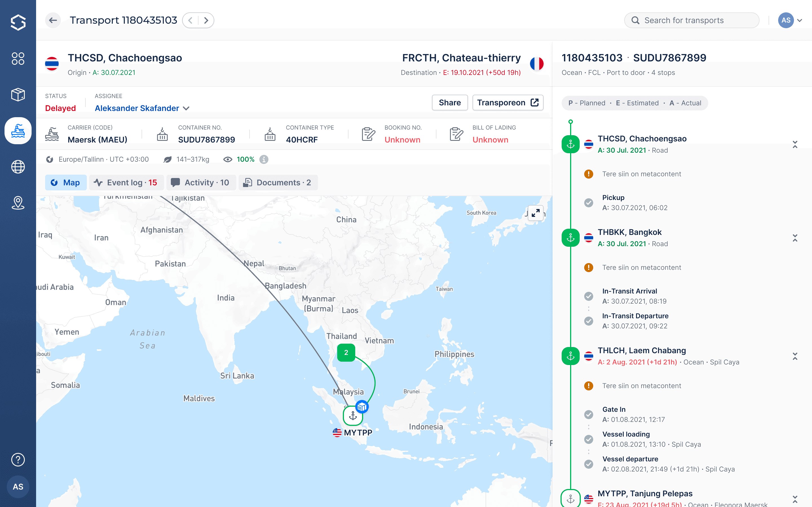Open the globe icon in sidebar
Screen dimensions: 812x507
(x=18, y=167)
